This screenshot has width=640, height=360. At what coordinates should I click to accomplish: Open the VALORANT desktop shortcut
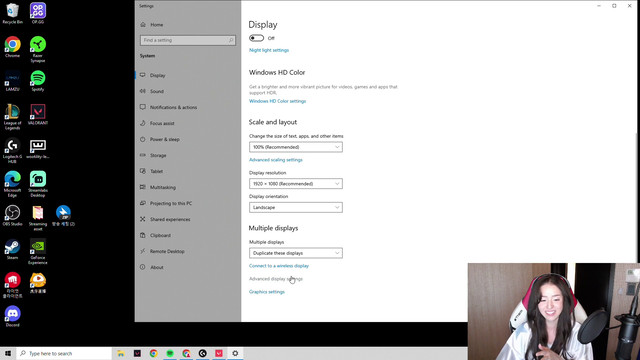click(38, 114)
